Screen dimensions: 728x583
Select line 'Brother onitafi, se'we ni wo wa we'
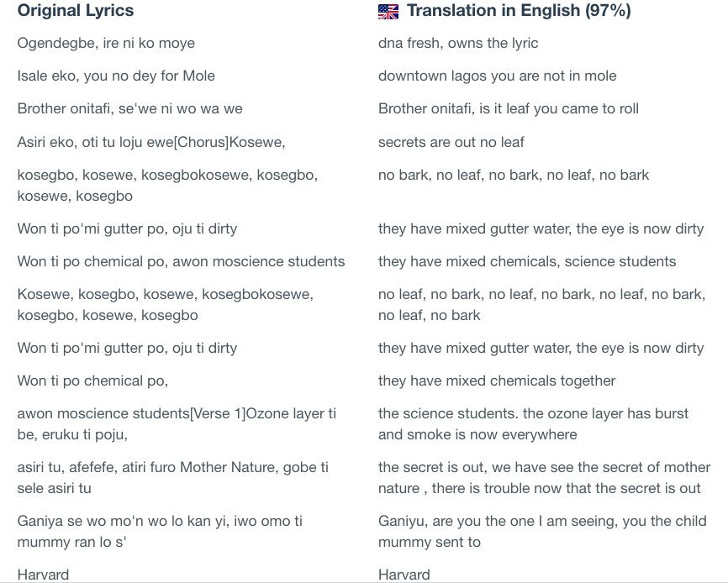click(x=130, y=108)
